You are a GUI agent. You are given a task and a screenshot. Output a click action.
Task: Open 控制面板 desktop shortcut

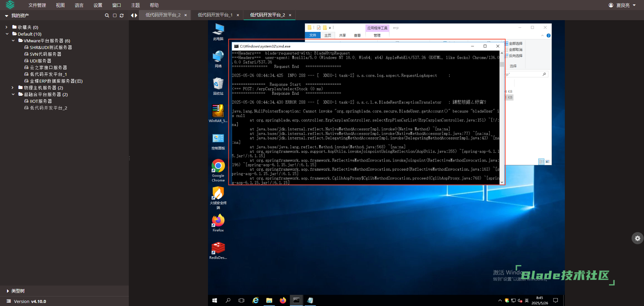pyautogui.click(x=218, y=141)
